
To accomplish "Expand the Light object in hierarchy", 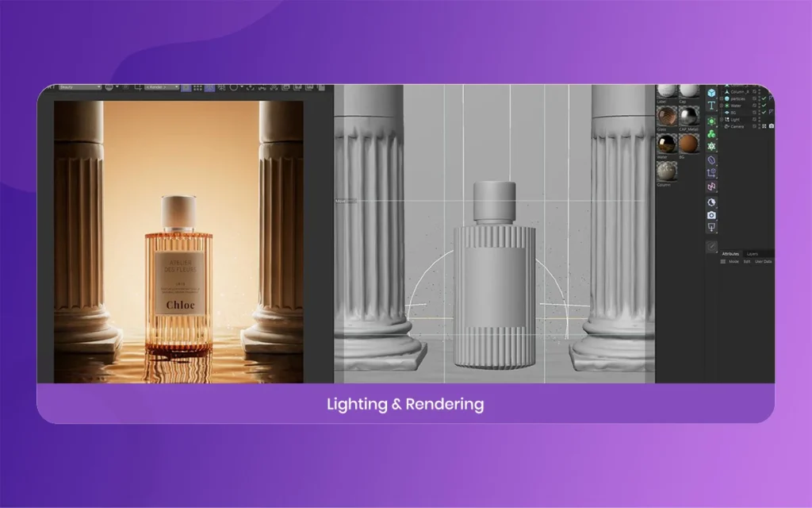I will pos(722,119).
